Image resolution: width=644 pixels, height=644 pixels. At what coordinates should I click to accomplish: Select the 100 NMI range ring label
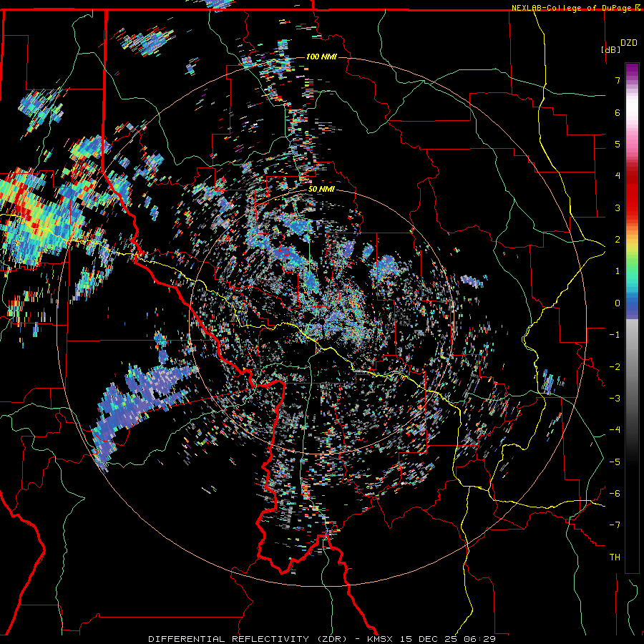321,57
